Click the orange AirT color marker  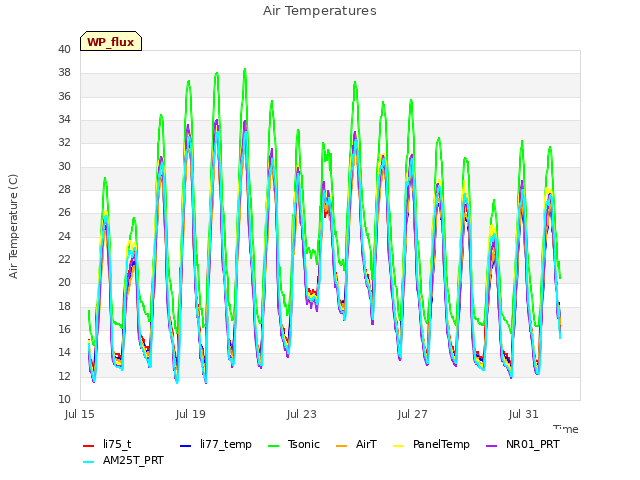point(341,446)
